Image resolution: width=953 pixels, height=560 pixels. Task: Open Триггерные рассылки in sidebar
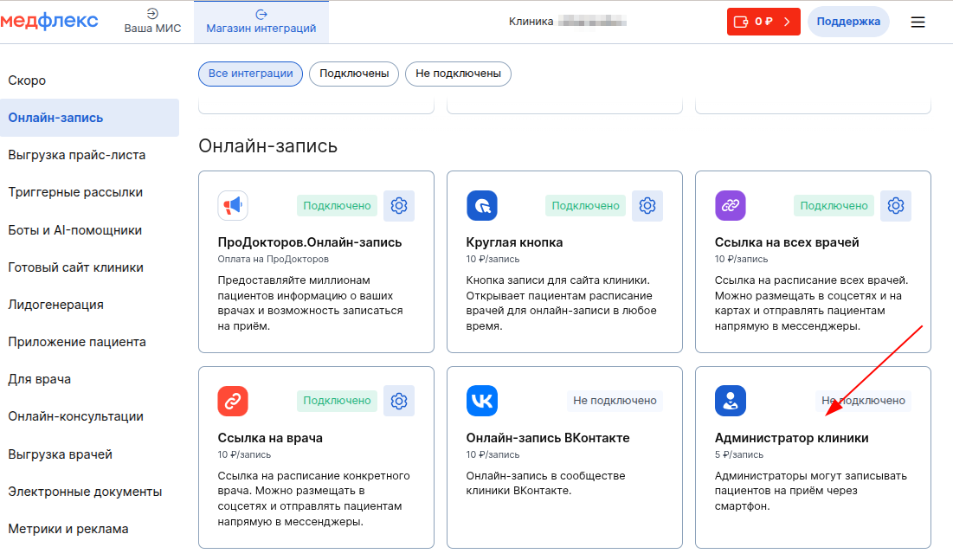click(x=75, y=192)
